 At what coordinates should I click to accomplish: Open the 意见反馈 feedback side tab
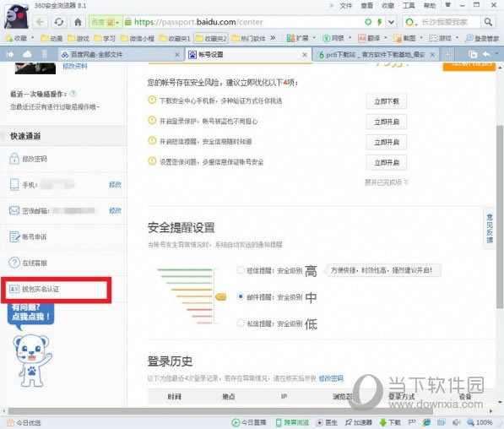point(490,229)
